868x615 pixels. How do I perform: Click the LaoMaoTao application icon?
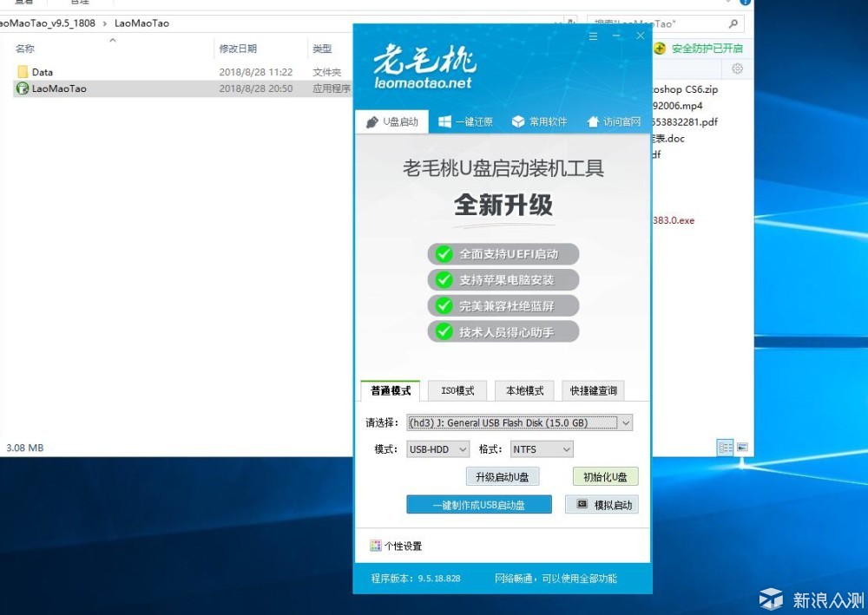coord(23,88)
